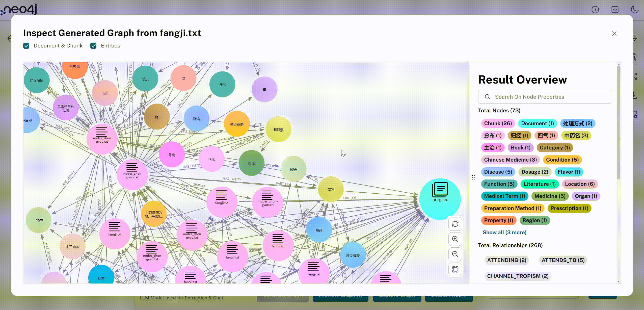
Task: Toggle the Entities checkbox
Action: coord(93,46)
